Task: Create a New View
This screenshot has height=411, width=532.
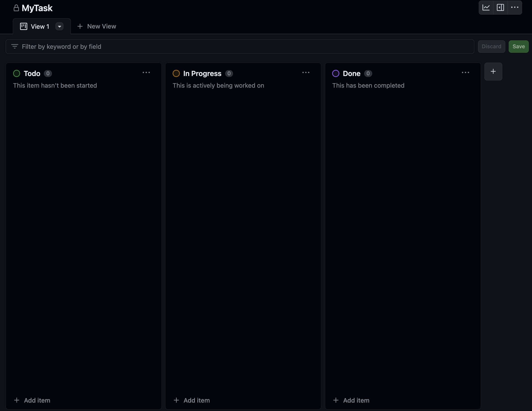Action: pyautogui.click(x=97, y=26)
